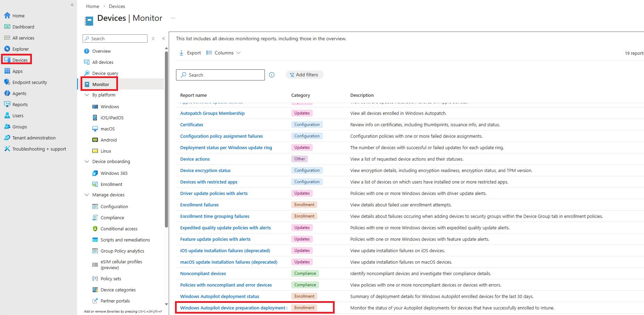Open the ellipsis menu beside Devices | Monitor
The width and height of the screenshot is (644, 315).
pos(173,18)
